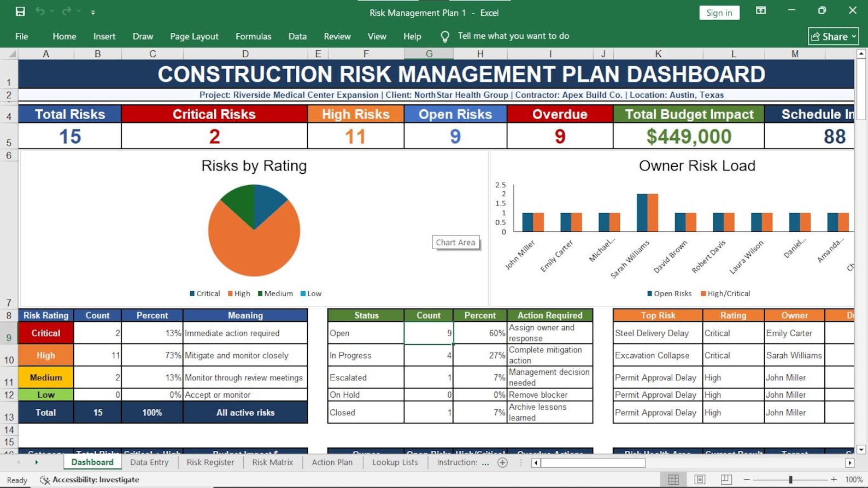Screen dimensions: 868x488
Task: Click the Save icon in title bar
Action: [20, 11]
